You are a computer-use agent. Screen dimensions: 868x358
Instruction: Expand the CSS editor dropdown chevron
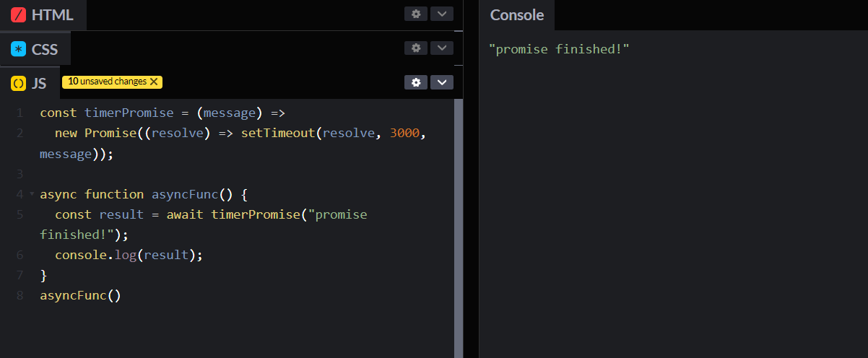coord(442,48)
